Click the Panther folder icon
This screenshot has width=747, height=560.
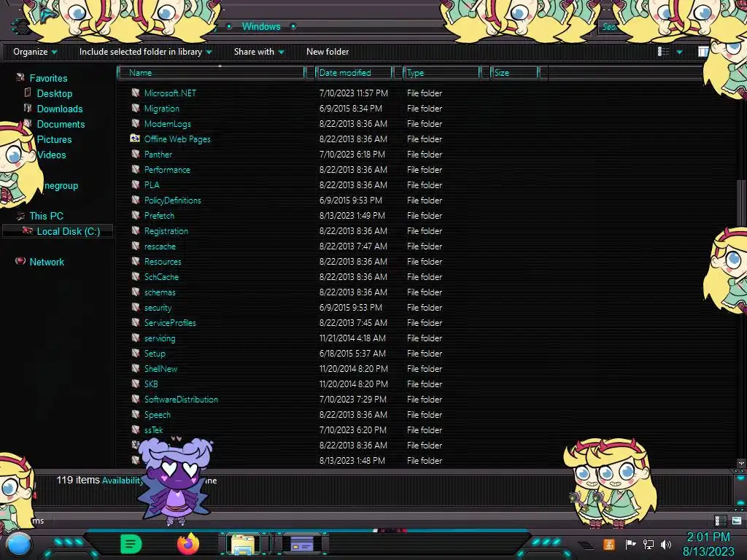(x=135, y=153)
